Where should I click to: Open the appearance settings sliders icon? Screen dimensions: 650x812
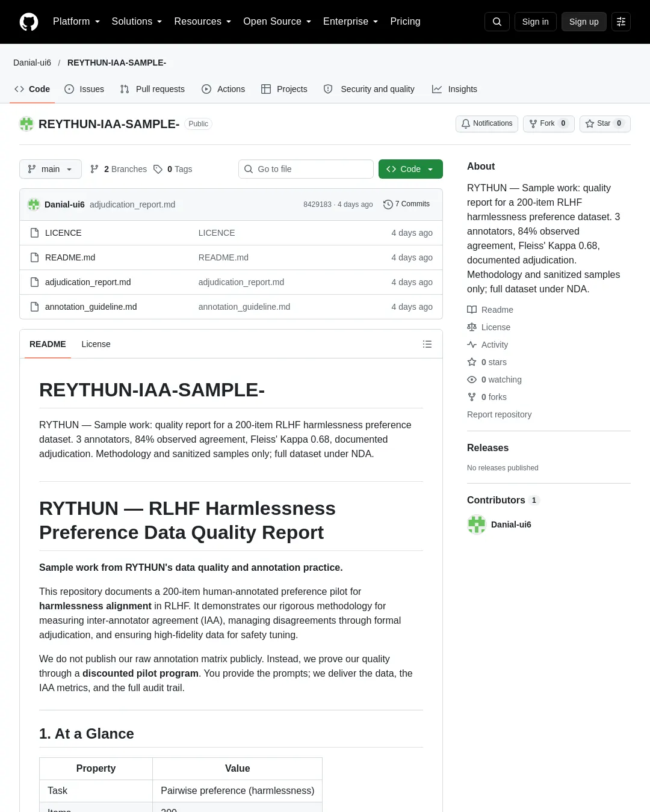click(x=621, y=22)
